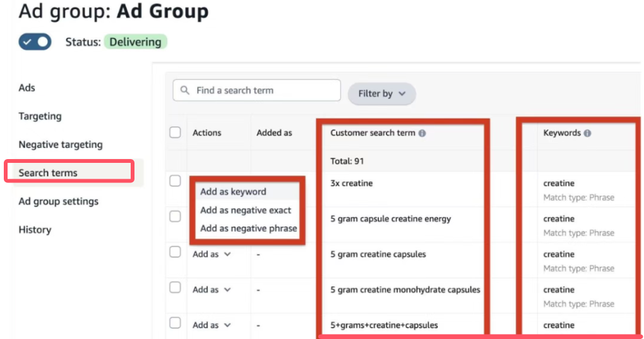Pick Add as negative phrase option
Image resolution: width=644 pixels, height=339 pixels.
click(x=248, y=229)
